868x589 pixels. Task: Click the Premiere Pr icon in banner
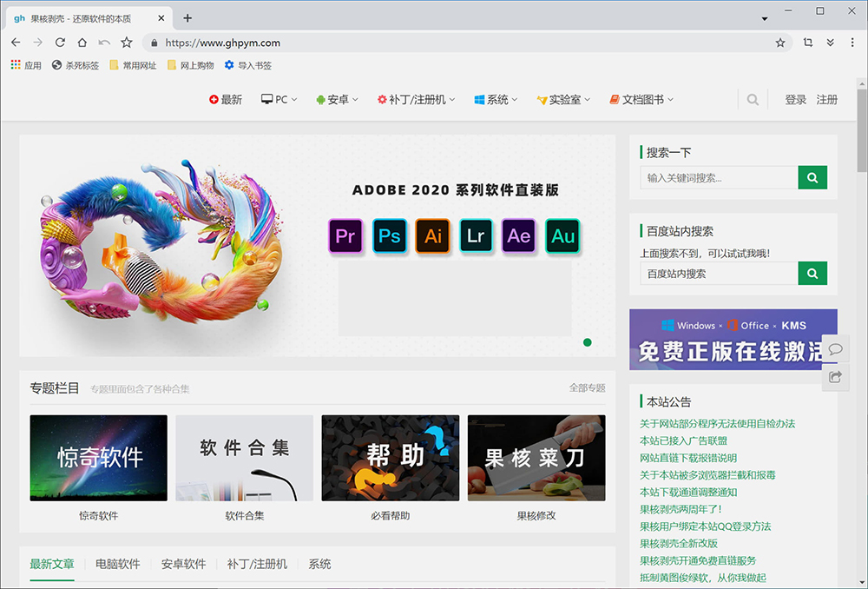(x=345, y=236)
